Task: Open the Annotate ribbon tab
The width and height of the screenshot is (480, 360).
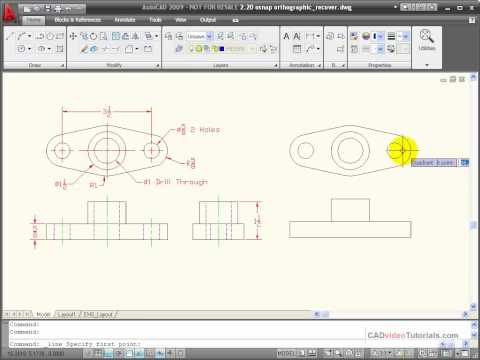Action: coord(125,20)
